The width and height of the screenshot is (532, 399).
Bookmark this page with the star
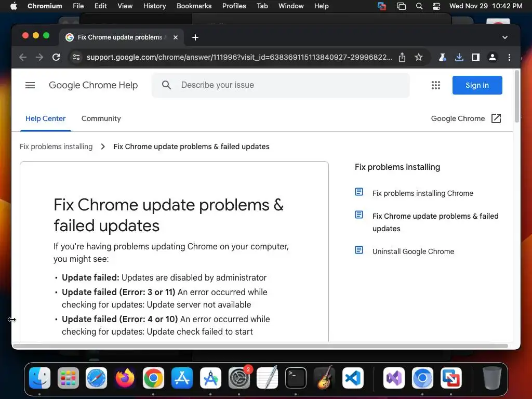419,57
